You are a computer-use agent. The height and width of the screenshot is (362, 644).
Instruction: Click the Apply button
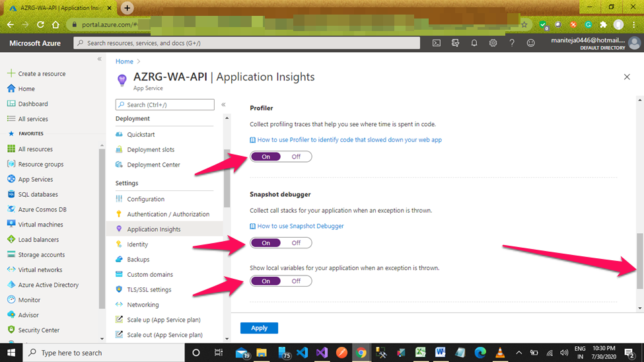click(x=259, y=328)
